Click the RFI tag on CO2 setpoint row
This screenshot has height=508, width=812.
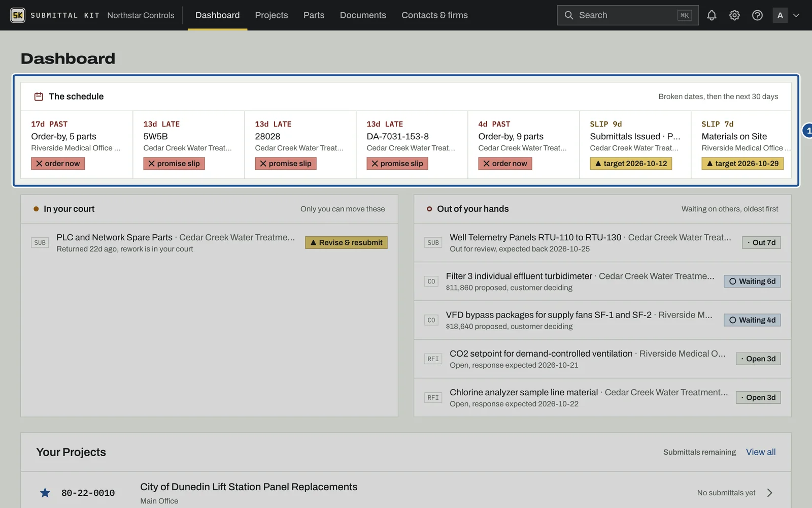coord(433,359)
